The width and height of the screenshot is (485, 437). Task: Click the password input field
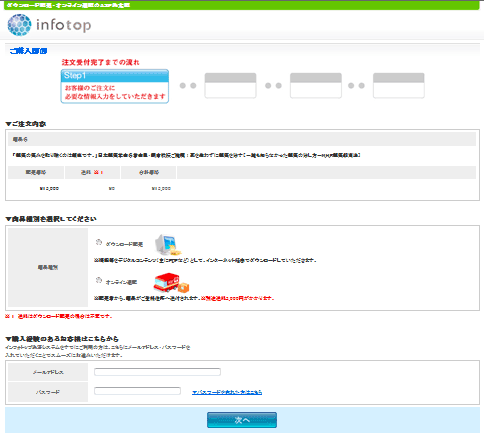pyautogui.click(x=137, y=391)
